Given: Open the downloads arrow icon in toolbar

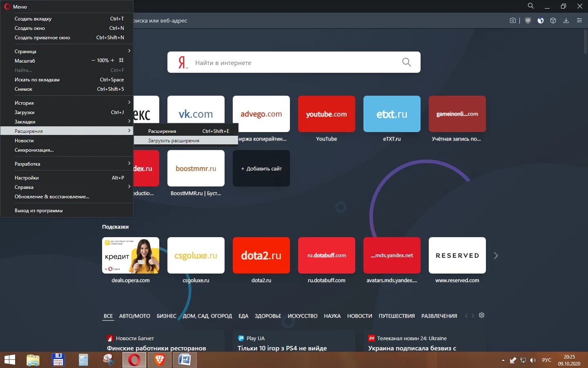Looking at the screenshot, I should (x=566, y=20).
